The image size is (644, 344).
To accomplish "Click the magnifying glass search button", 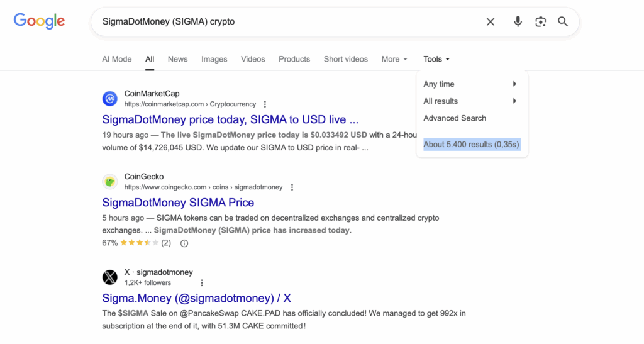I will [563, 22].
